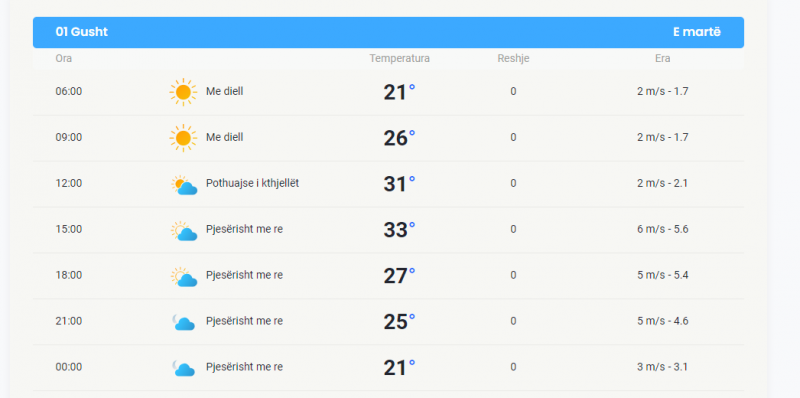Image resolution: width=800 pixels, height=398 pixels.
Task: Click the moon-and-cloud icon at 00:00
Action: click(x=184, y=368)
